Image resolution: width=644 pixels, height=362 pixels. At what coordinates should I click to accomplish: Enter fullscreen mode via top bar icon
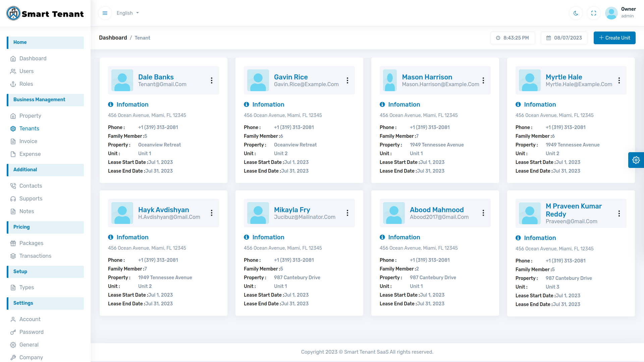click(x=593, y=13)
